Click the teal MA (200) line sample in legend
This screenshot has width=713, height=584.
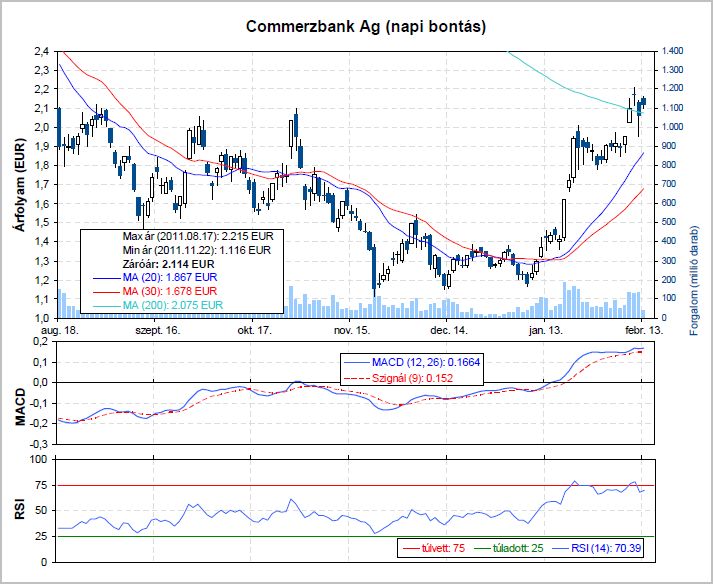[x=106, y=305]
